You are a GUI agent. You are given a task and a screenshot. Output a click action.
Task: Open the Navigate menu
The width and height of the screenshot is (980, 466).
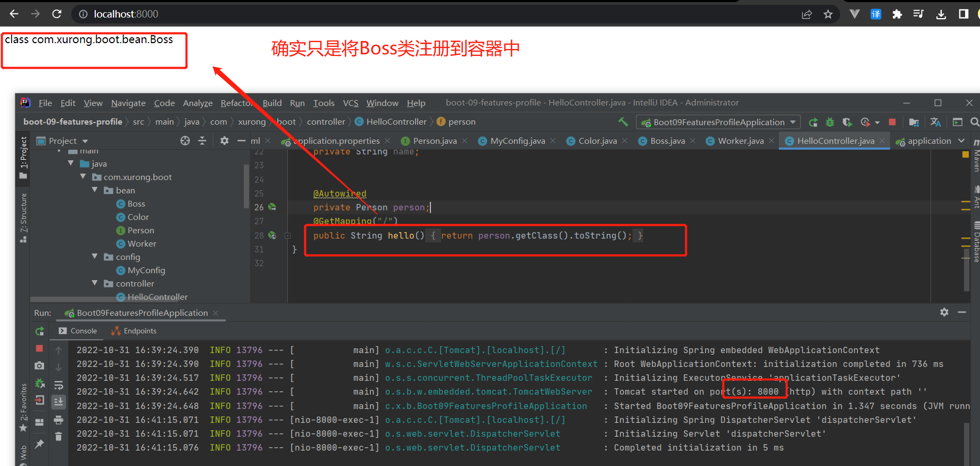pyautogui.click(x=128, y=103)
